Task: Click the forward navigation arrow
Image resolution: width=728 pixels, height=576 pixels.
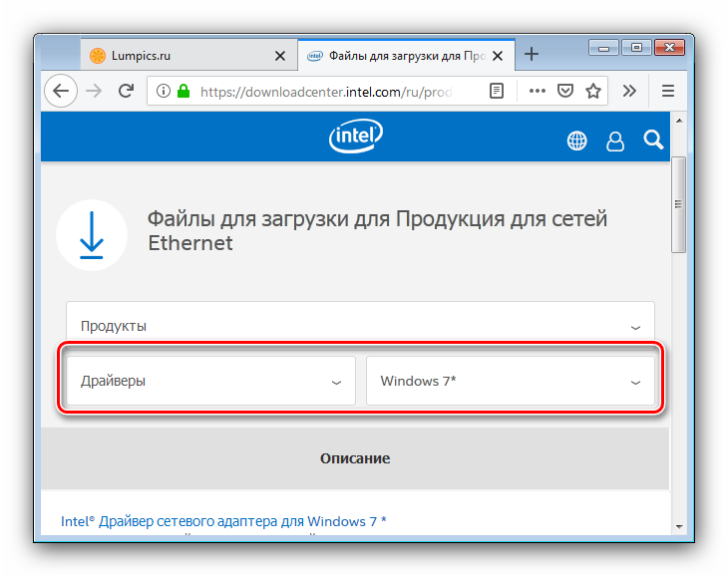Action: click(x=94, y=91)
